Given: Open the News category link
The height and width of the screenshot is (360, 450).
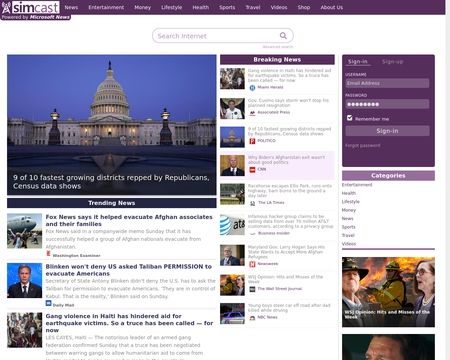Looking at the screenshot, I should [x=347, y=219].
